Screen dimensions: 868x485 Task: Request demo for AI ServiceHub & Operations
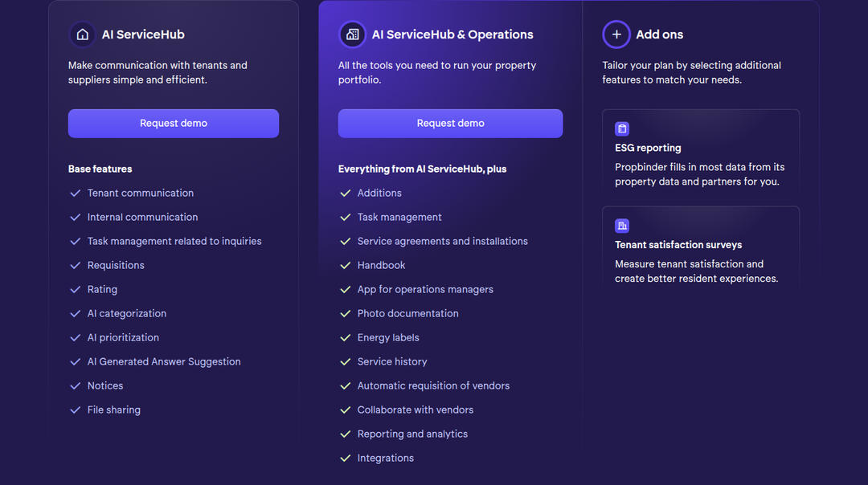point(451,124)
